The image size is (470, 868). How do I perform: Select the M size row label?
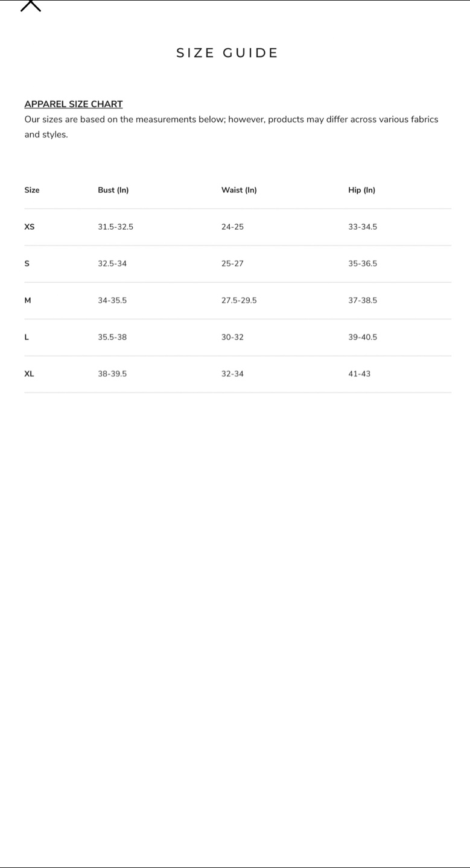[28, 300]
